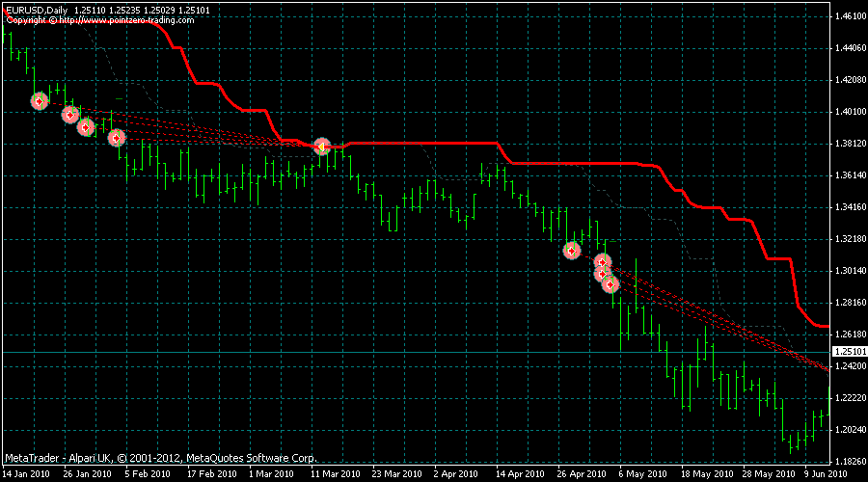Viewport: 868px width, 482px height.
Task: Click the 1.40100 price scale label
Action: pyautogui.click(x=851, y=112)
